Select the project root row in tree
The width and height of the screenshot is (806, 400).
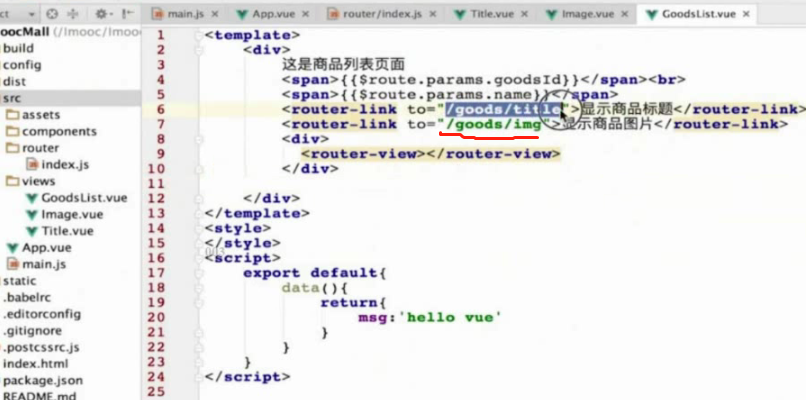click(70, 32)
